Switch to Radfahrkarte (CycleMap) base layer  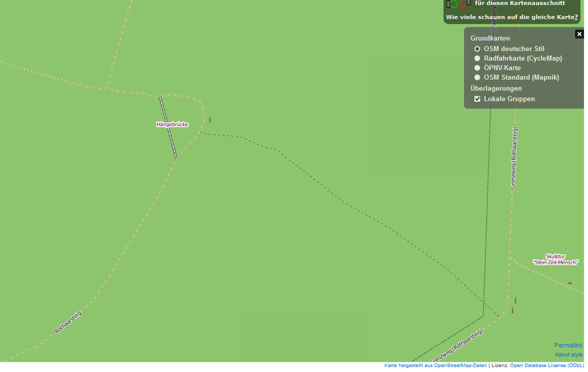[x=477, y=59]
